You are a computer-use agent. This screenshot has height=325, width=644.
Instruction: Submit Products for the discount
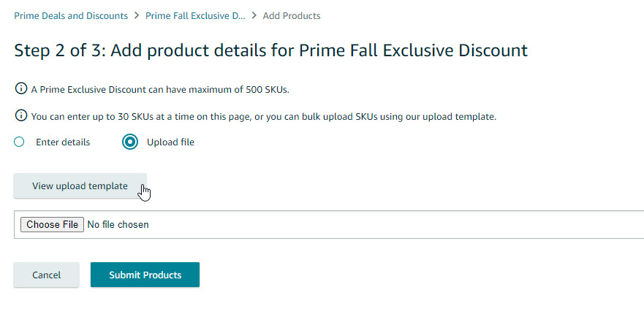click(145, 275)
